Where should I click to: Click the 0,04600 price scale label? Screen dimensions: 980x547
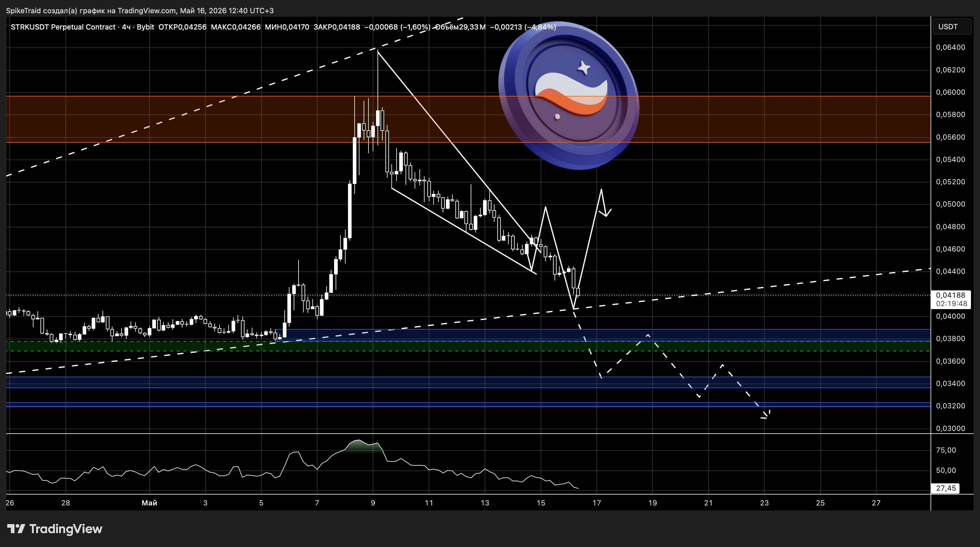[x=950, y=249]
